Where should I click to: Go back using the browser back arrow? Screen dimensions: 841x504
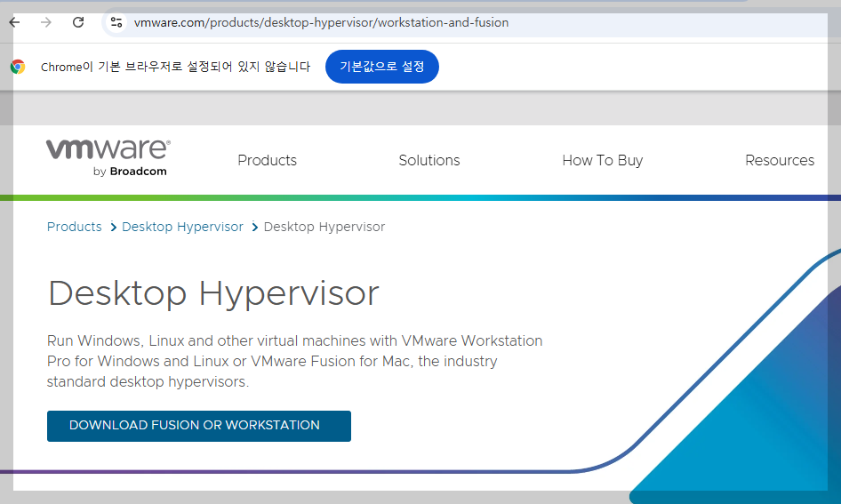click(14, 22)
